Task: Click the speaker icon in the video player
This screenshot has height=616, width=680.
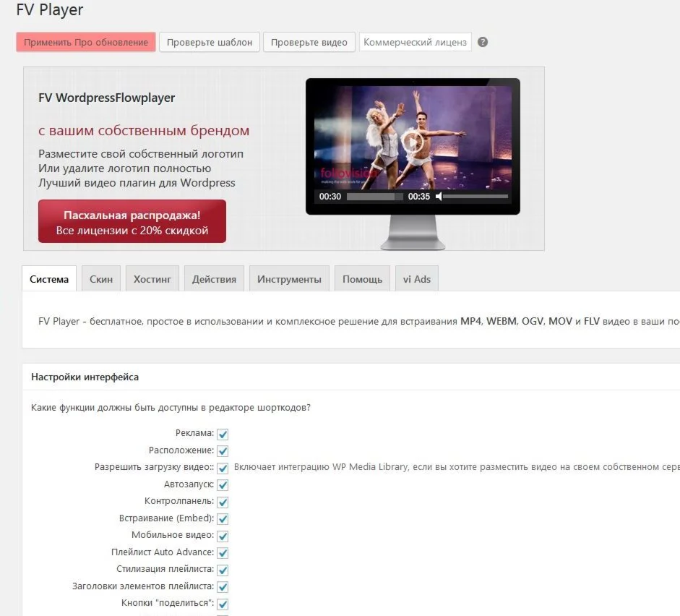Action: click(439, 195)
